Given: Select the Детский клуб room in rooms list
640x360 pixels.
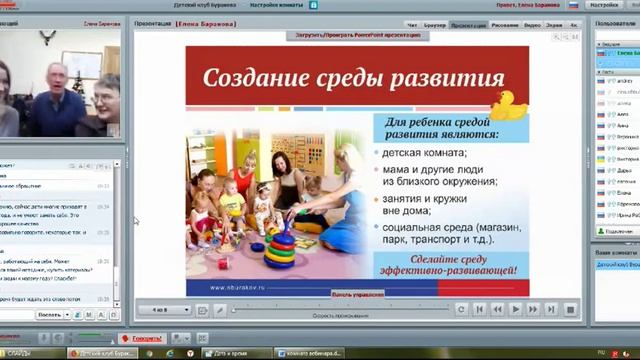Looking at the screenshot, I should tap(618, 265).
